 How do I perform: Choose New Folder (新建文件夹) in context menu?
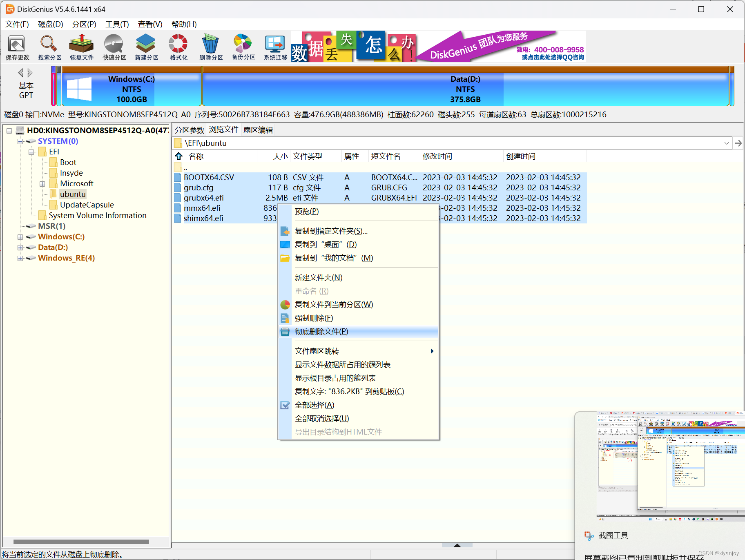coord(359,277)
